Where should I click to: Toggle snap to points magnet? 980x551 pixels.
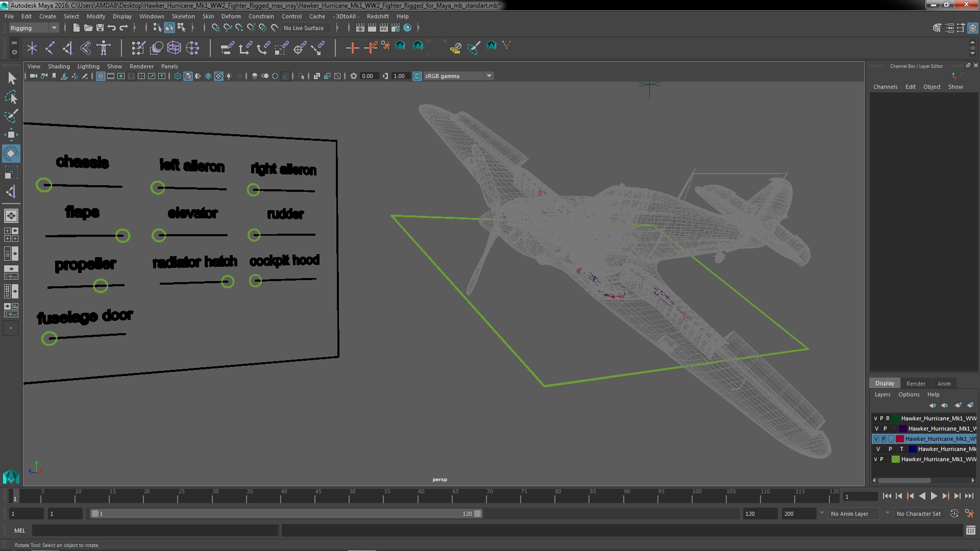coord(239,28)
